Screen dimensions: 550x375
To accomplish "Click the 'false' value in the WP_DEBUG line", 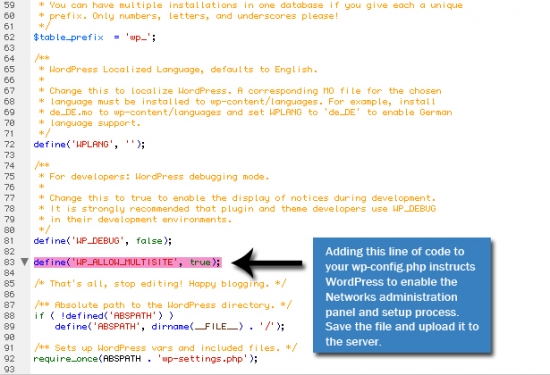I will point(149,241).
